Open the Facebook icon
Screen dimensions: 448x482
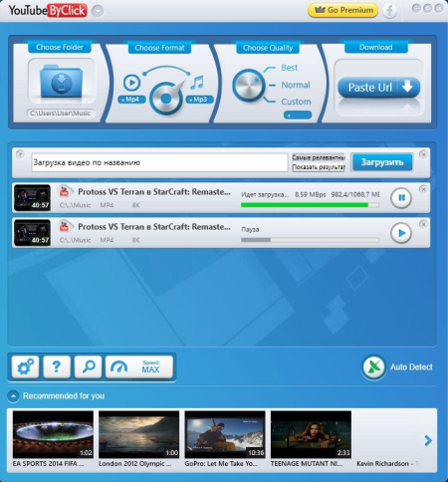pyautogui.click(x=389, y=11)
